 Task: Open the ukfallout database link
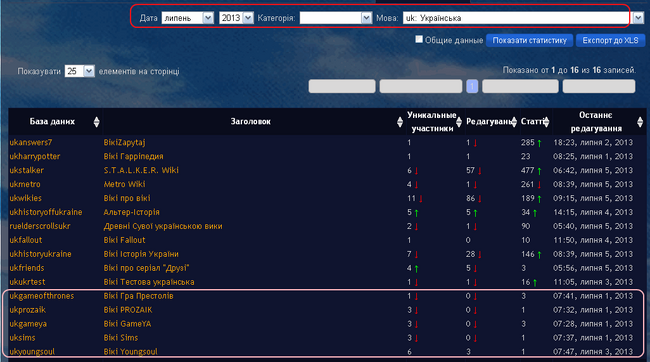(x=26, y=240)
